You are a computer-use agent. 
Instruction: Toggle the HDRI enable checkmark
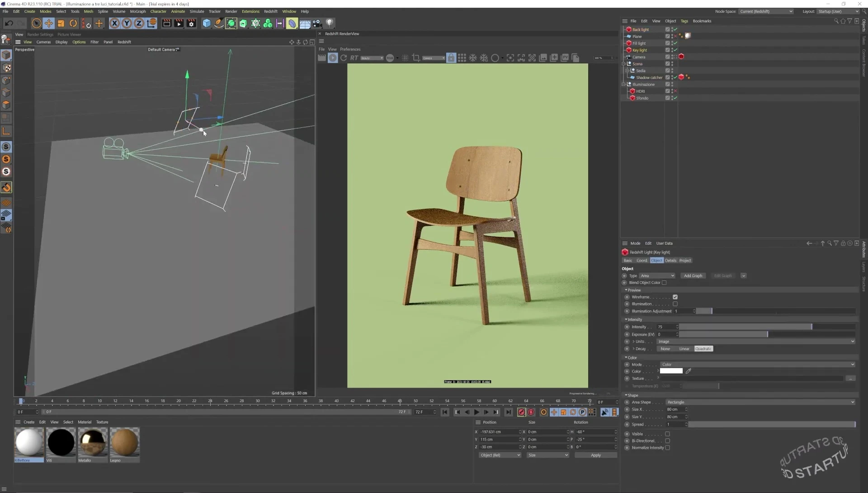[675, 91]
